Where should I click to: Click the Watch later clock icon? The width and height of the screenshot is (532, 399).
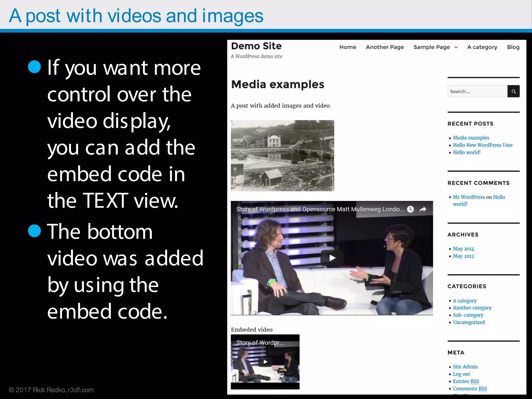coord(410,209)
